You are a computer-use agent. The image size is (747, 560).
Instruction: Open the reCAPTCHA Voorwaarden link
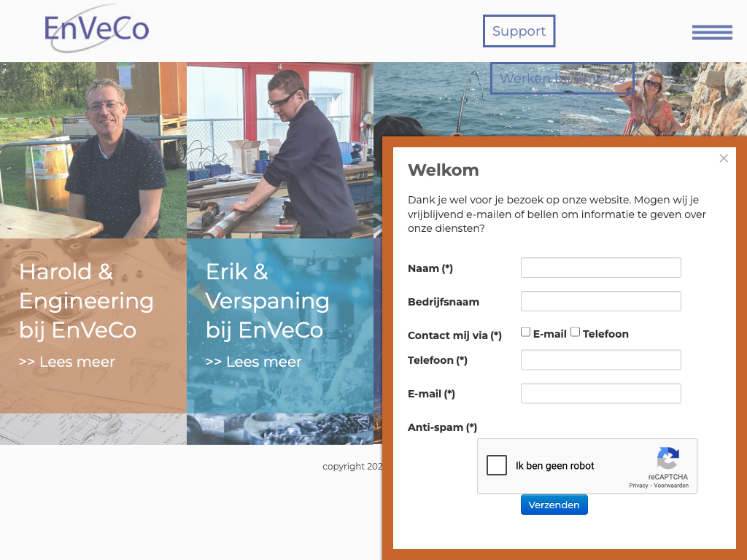(671, 486)
